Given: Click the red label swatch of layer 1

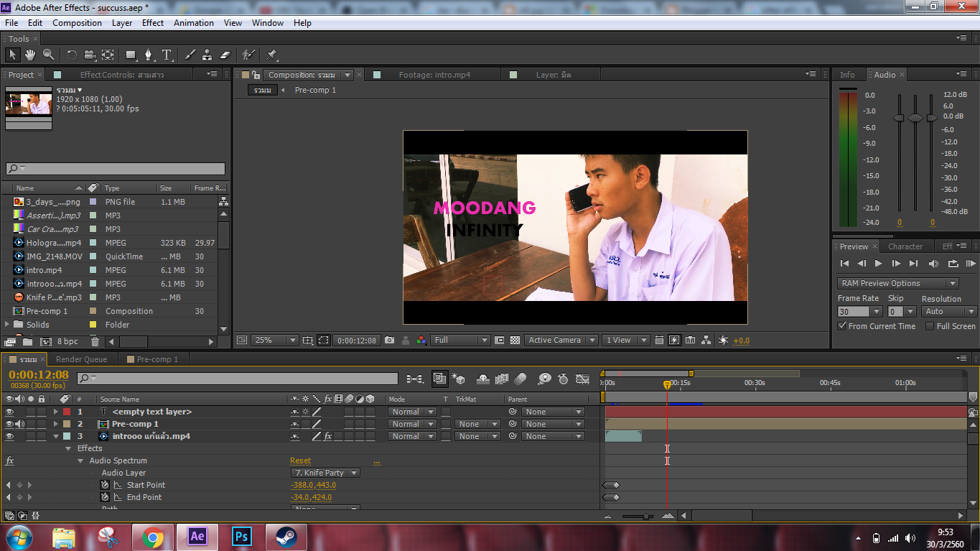Looking at the screenshot, I should point(67,412).
